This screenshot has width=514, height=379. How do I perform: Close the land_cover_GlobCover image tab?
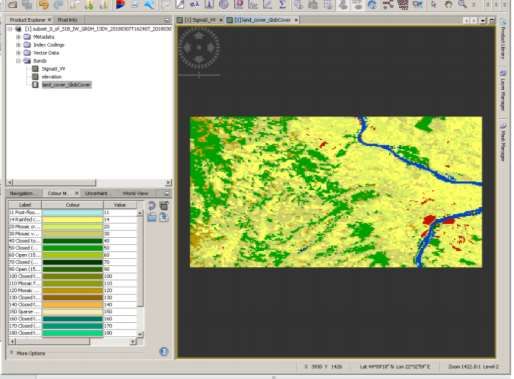coord(296,20)
